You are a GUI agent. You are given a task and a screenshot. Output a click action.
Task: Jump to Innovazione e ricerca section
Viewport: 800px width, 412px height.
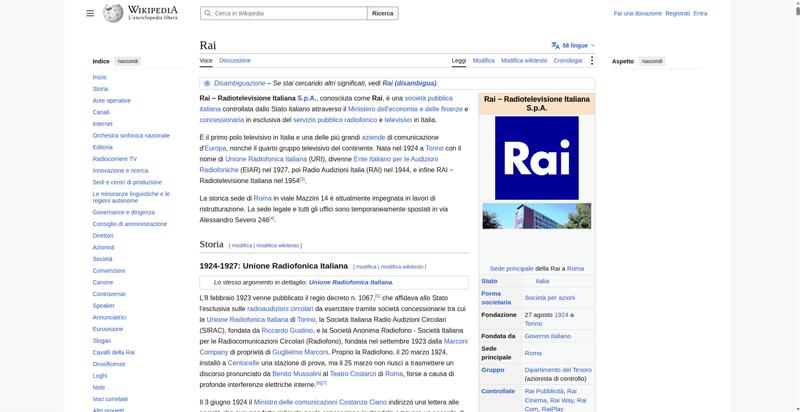(120, 171)
